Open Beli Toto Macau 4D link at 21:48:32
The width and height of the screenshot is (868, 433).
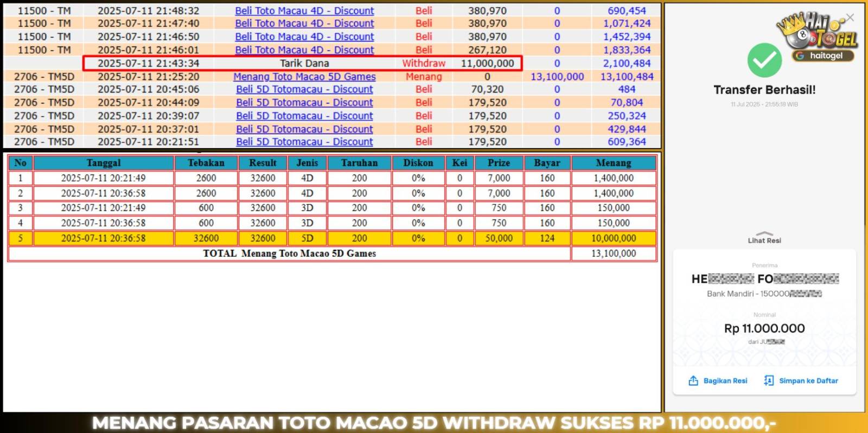coord(304,11)
